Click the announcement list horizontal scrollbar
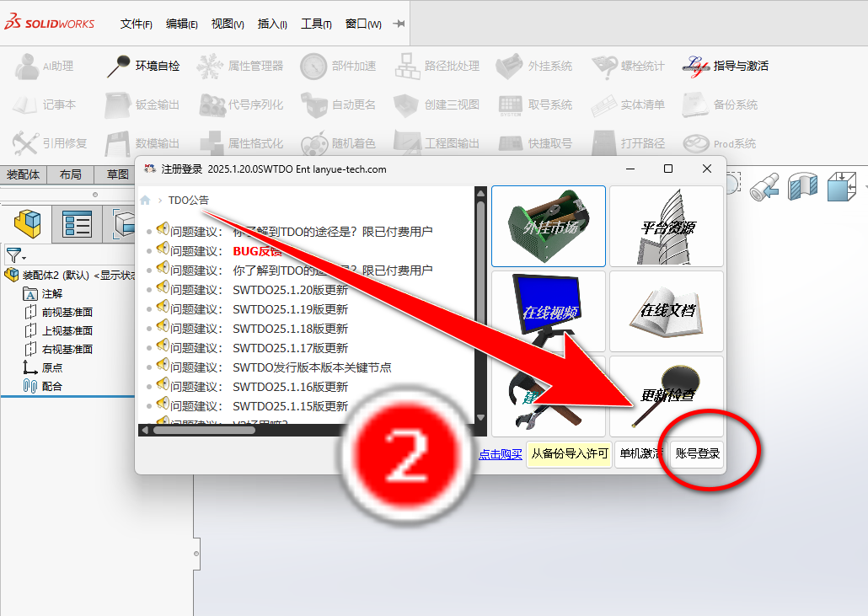The height and width of the screenshot is (616, 868). pyautogui.click(x=204, y=430)
